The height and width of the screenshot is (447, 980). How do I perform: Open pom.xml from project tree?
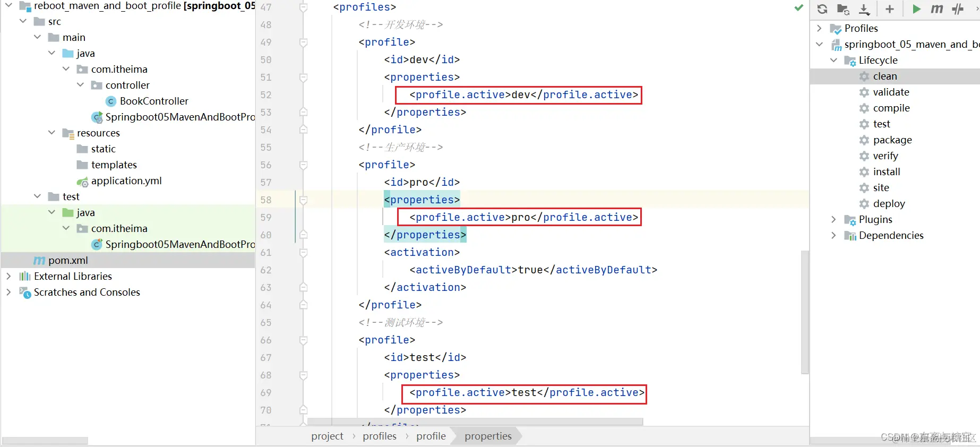tap(68, 260)
